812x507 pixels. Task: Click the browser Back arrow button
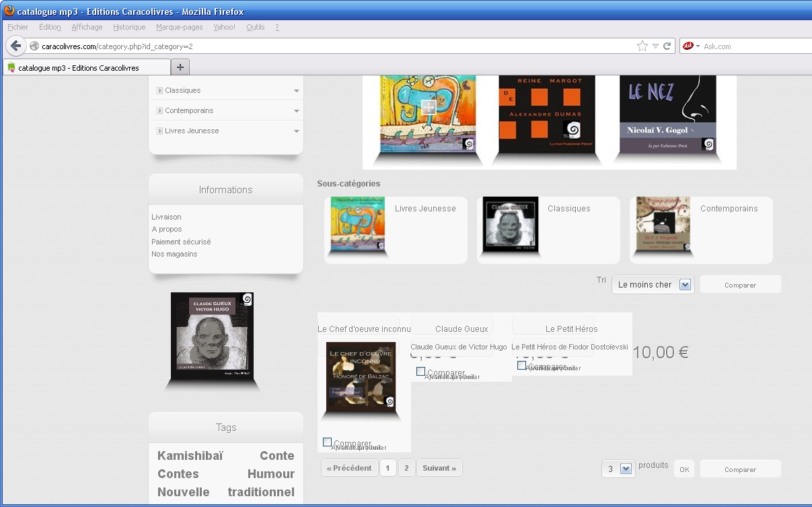[16, 46]
